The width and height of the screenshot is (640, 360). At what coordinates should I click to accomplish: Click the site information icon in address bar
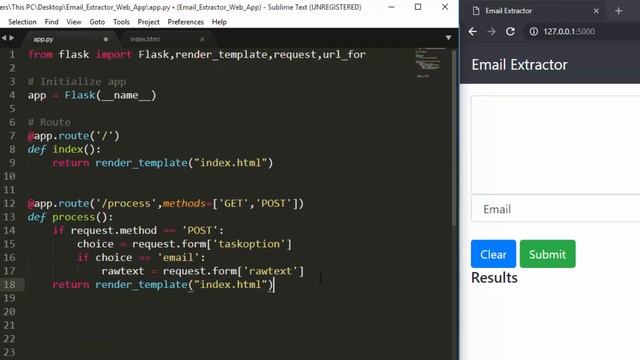[x=533, y=31]
